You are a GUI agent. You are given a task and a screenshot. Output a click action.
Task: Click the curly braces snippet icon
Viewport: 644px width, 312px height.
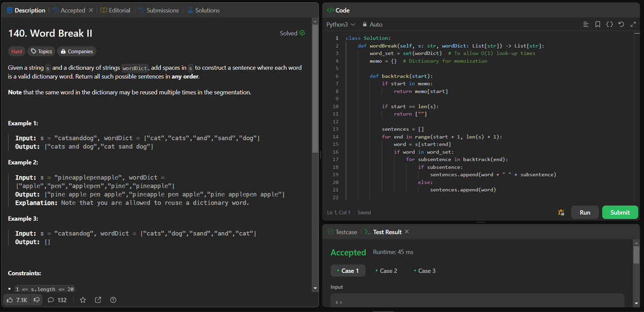[x=610, y=24]
